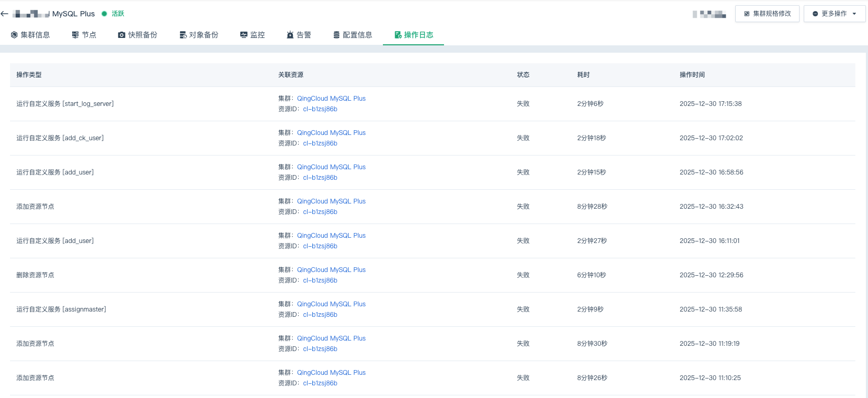Open cluster link in the 16:58:56 add_user row

pyautogui.click(x=331, y=167)
